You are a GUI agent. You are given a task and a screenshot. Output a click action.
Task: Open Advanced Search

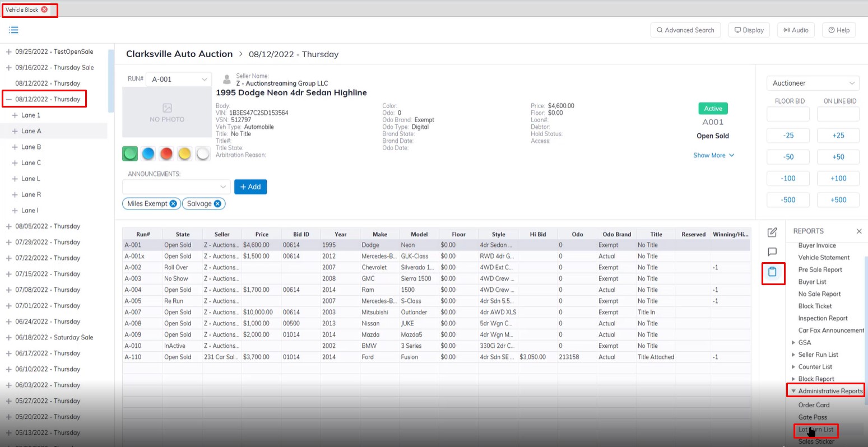point(684,30)
